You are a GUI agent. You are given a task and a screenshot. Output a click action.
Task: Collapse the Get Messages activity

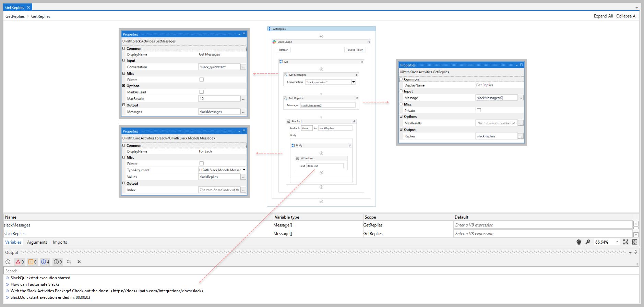357,75
